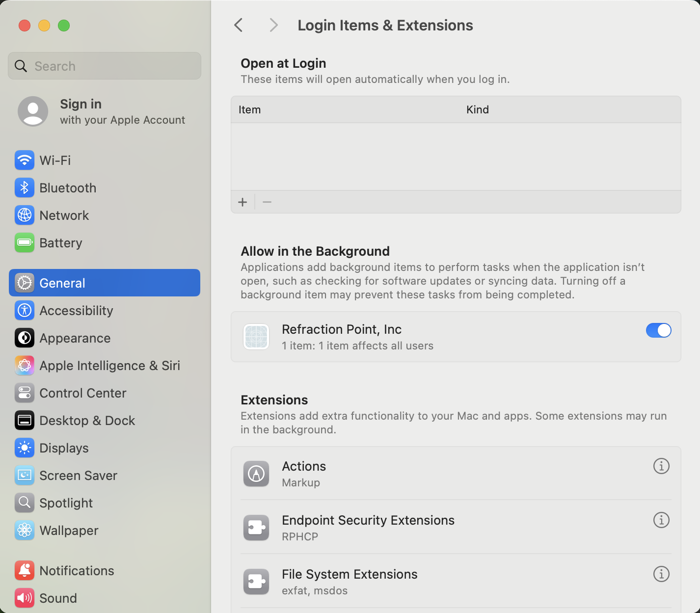This screenshot has height=613, width=700.
Task: Go to Desktop & Dock settings
Action: 87,421
